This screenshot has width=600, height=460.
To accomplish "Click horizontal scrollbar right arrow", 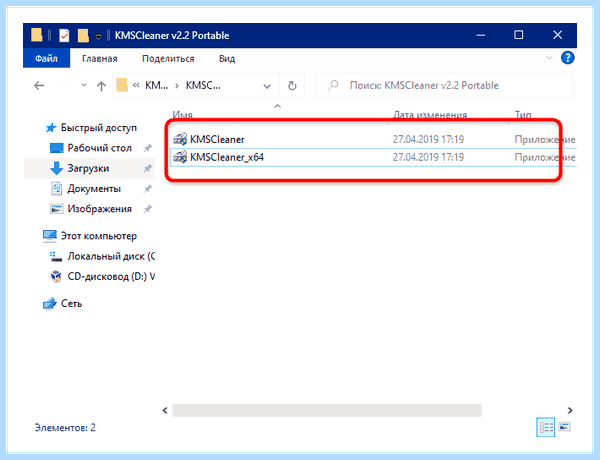I will tap(570, 410).
